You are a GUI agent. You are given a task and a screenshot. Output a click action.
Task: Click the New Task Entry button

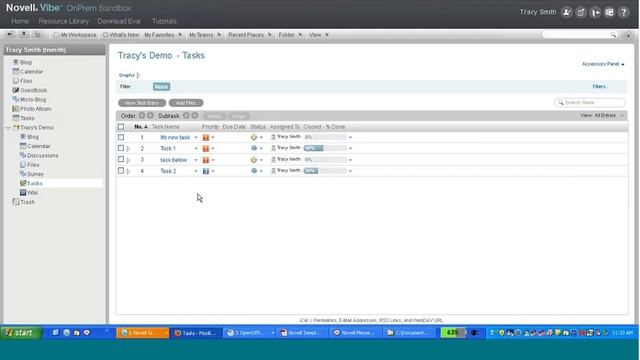click(x=142, y=103)
